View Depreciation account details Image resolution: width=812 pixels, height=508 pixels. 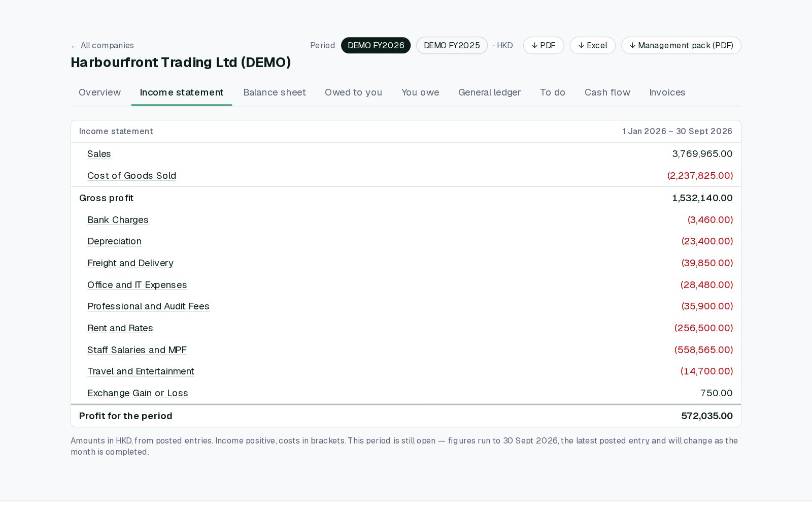(x=115, y=241)
